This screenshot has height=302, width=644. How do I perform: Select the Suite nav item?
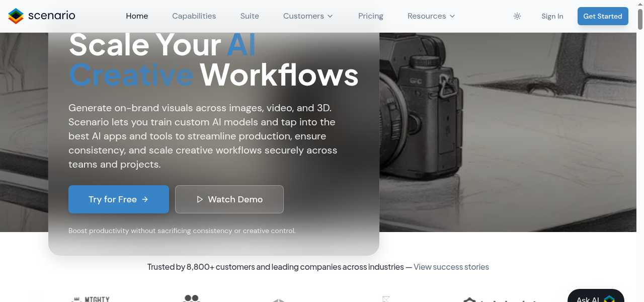250,16
